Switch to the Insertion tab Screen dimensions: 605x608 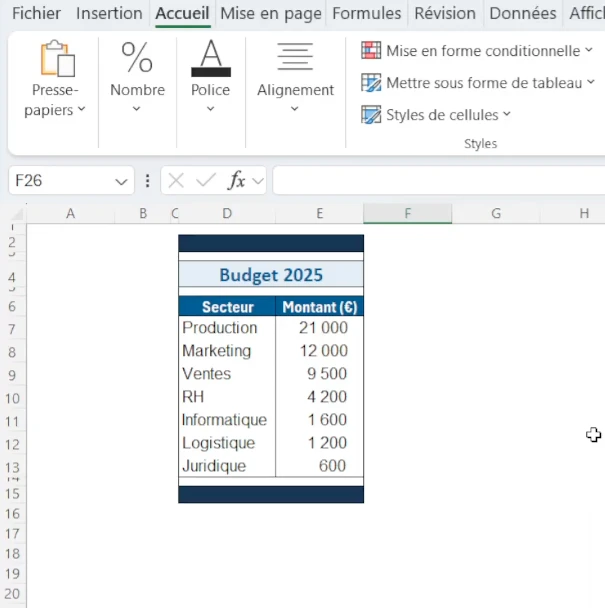[x=109, y=14]
